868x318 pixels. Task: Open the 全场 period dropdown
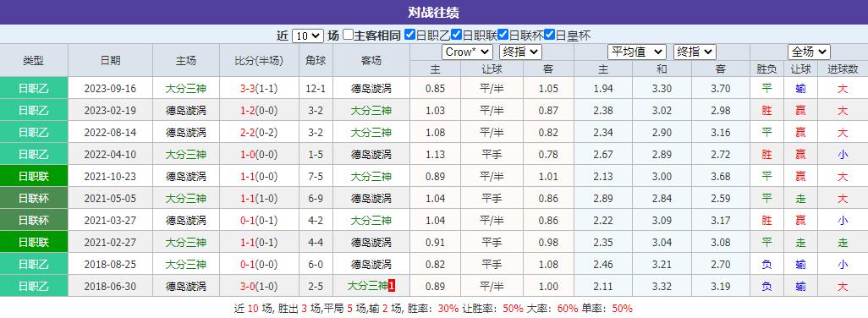tap(809, 52)
